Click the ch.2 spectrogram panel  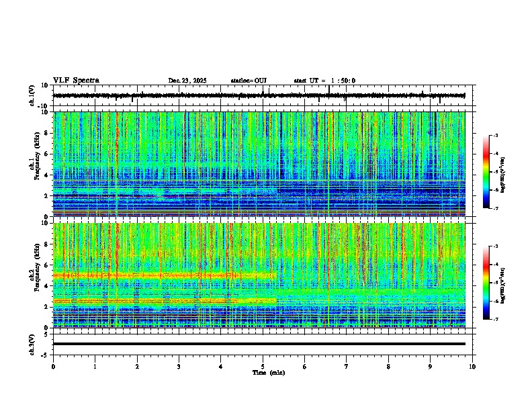[x=259, y=275]
